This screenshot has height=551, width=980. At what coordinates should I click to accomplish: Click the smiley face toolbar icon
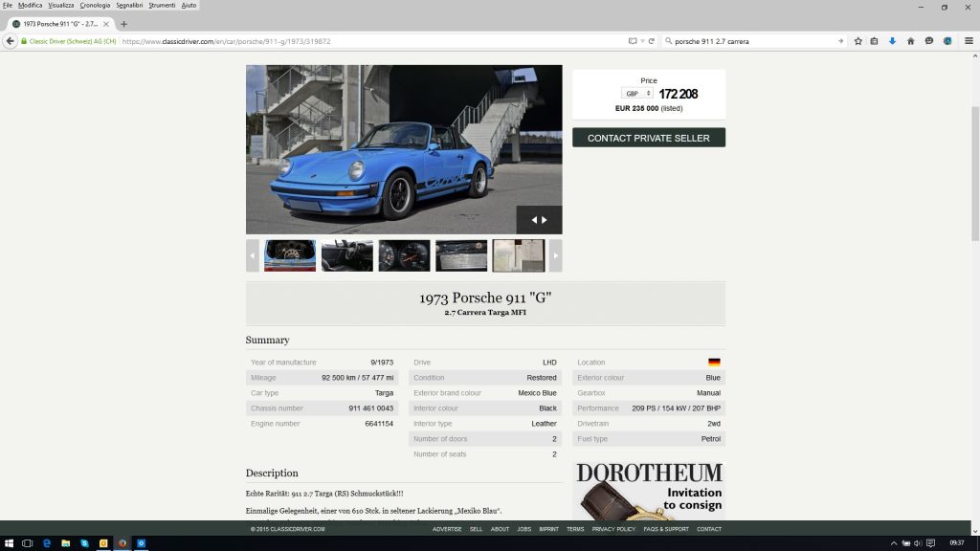(929, 41)
